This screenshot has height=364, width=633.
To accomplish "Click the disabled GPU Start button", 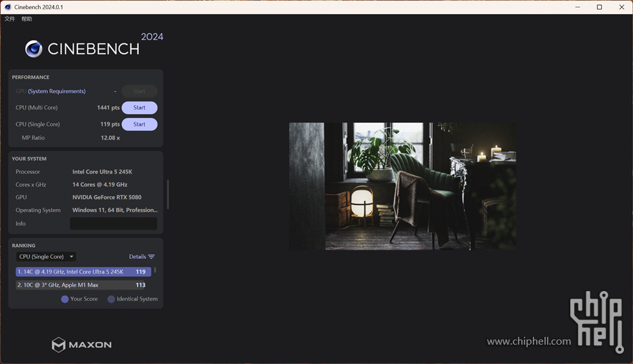I will pyautogui.click(x=140, y=91).
